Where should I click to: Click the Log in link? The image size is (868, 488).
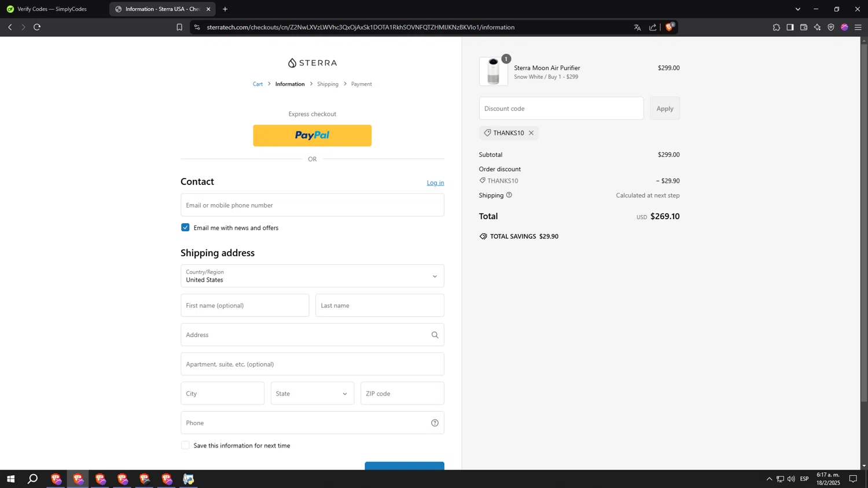[x=435, y=183]
